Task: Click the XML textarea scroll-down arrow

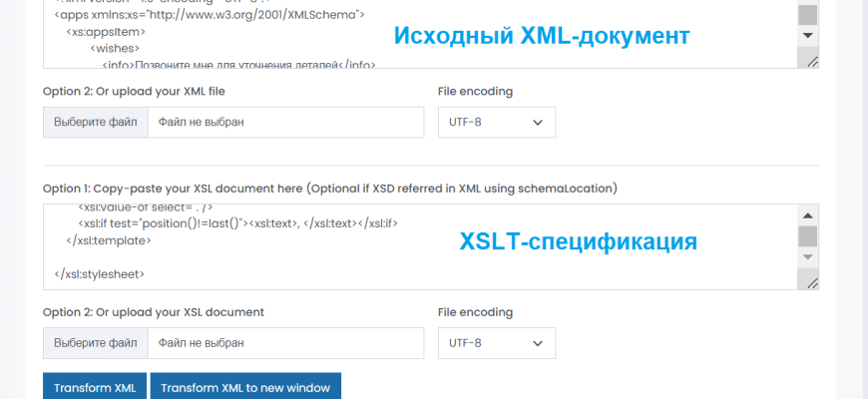Action: (x=808, y=35)
